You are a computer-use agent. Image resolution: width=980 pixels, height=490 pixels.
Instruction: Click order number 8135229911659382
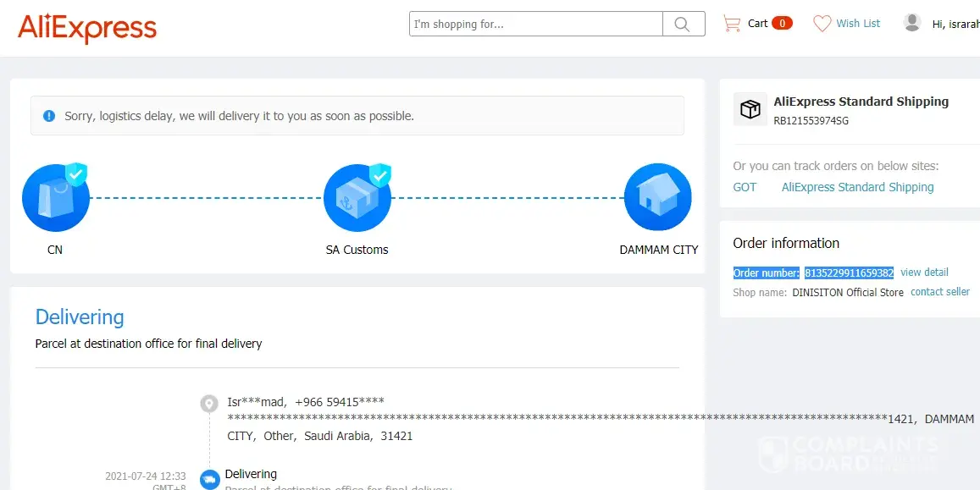[x=849, y=273]
